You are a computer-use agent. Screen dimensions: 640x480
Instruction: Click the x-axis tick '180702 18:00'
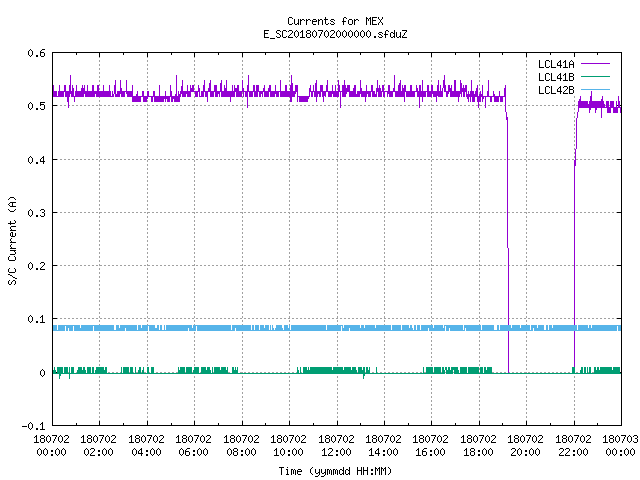coord(478,445)
